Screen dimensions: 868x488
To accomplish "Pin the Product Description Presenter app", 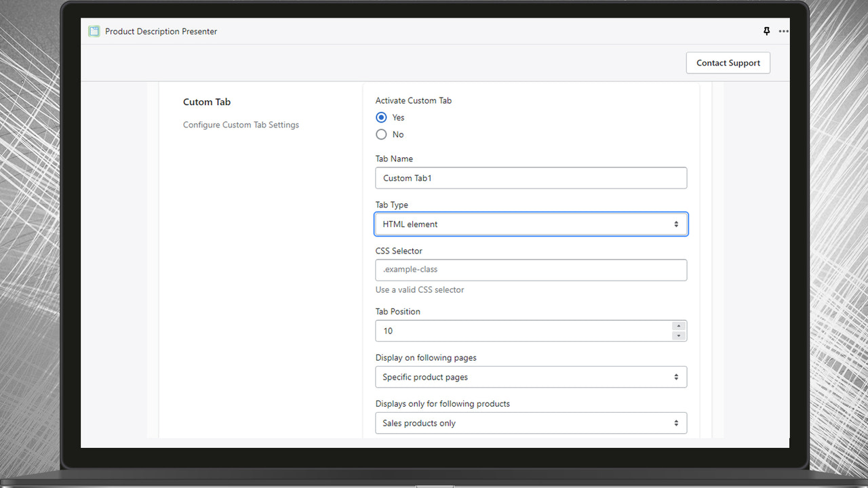I will click(x=766, y=31).
